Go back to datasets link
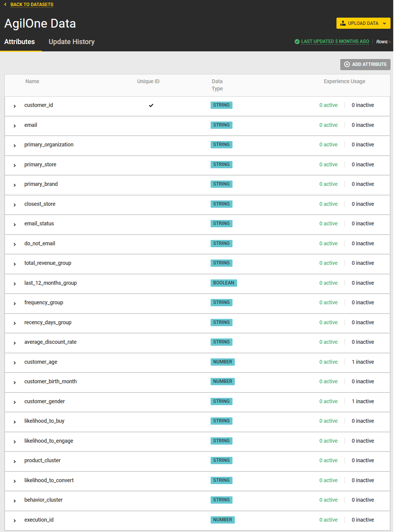 [x=32, y=5]
